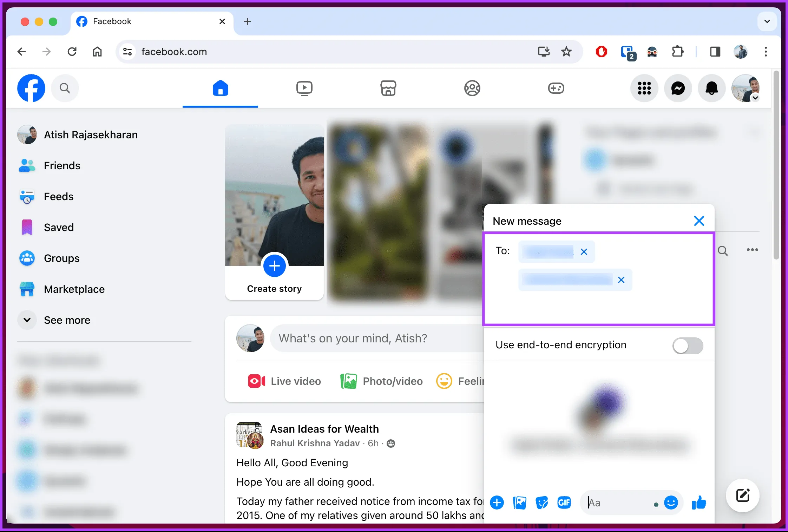Viewport: 788px width, 532px height.
Task: Click the page's vertical scrollbar
Action: coord(776,165)
